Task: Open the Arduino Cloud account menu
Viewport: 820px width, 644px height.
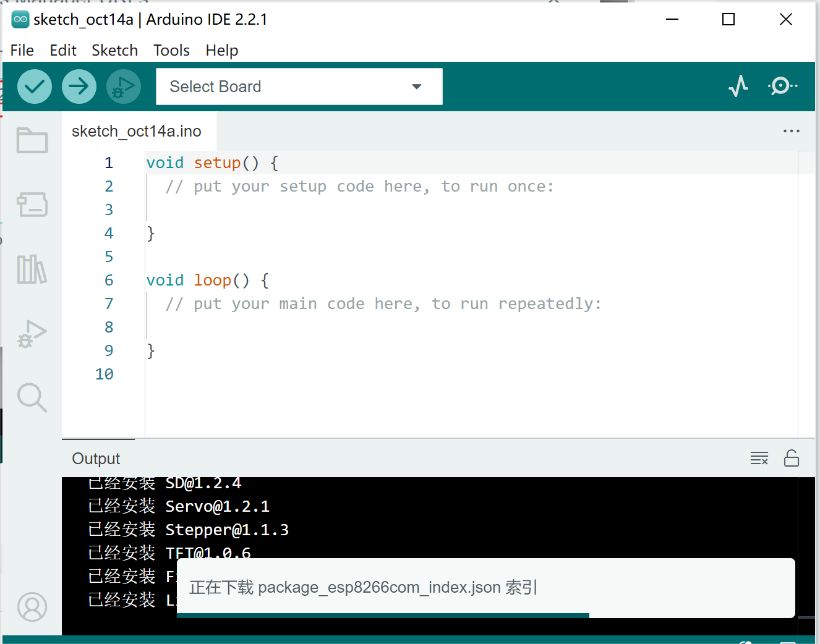Action: pyautogui.click(x=32, y=607)
